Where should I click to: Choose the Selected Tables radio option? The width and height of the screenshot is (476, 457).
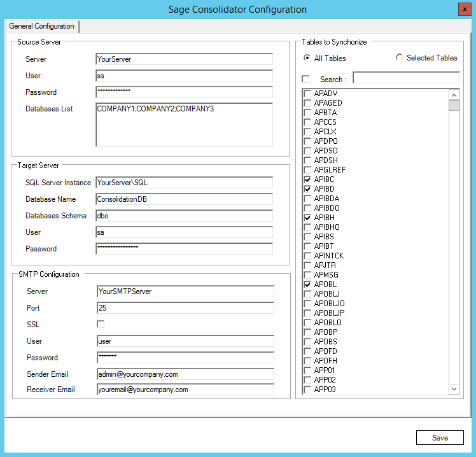coord(400,58)
